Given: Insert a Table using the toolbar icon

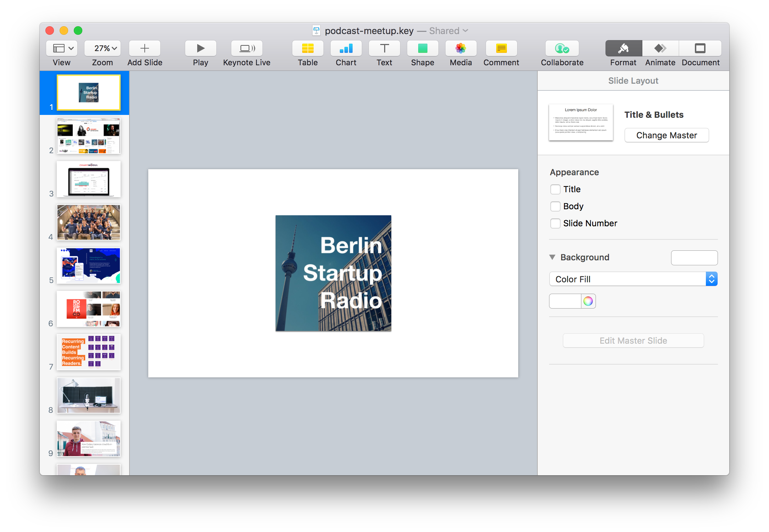Looking at the screenshot, I should tap(308, 48).
